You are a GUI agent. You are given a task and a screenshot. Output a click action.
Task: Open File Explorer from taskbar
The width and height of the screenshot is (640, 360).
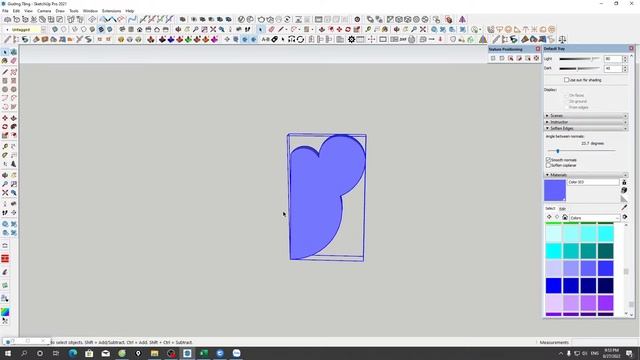click(x=154, y=353)
